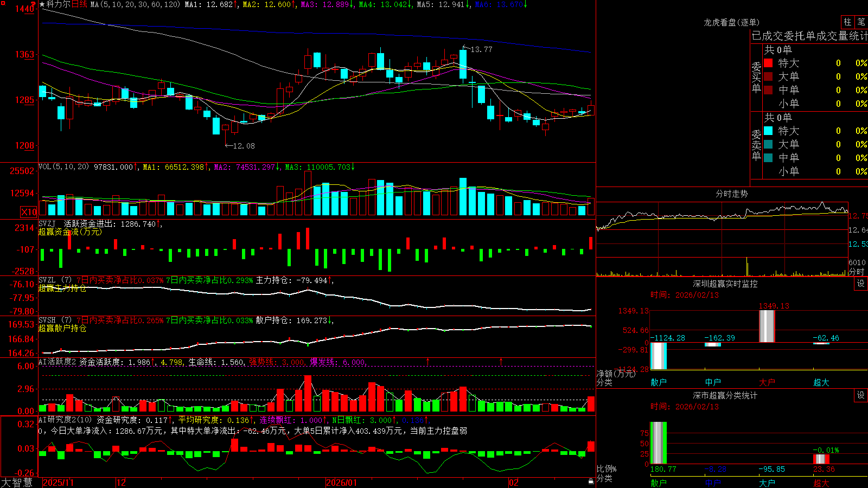Screen dimensions: 868x488
Task: Click the 深圳超赢实时监控 panel title
Action: coord(725,284)
